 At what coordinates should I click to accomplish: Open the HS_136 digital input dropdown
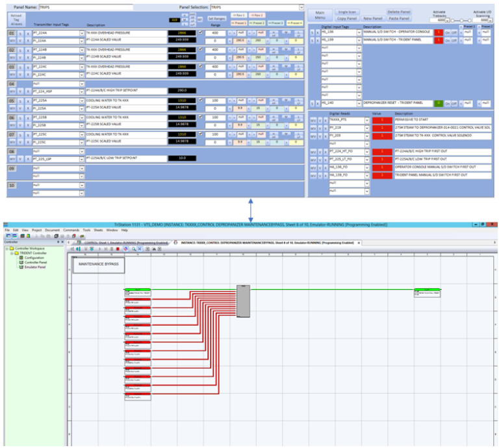coord(359,33)
